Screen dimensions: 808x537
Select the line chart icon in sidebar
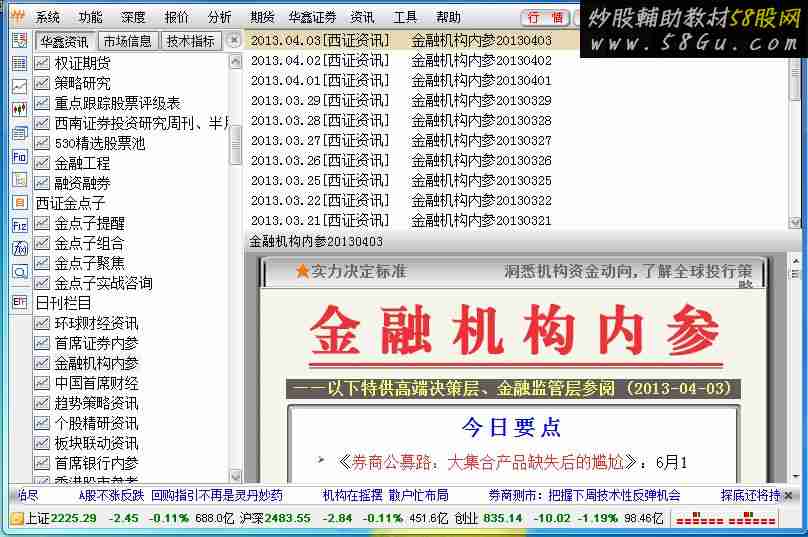coord(20,87)
